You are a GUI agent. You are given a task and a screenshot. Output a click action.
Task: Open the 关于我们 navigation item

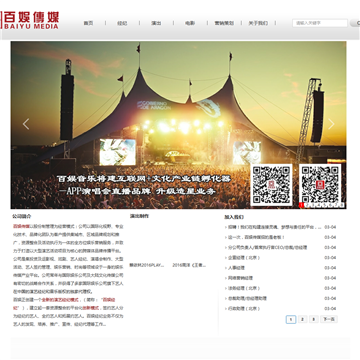click(258, 23)
